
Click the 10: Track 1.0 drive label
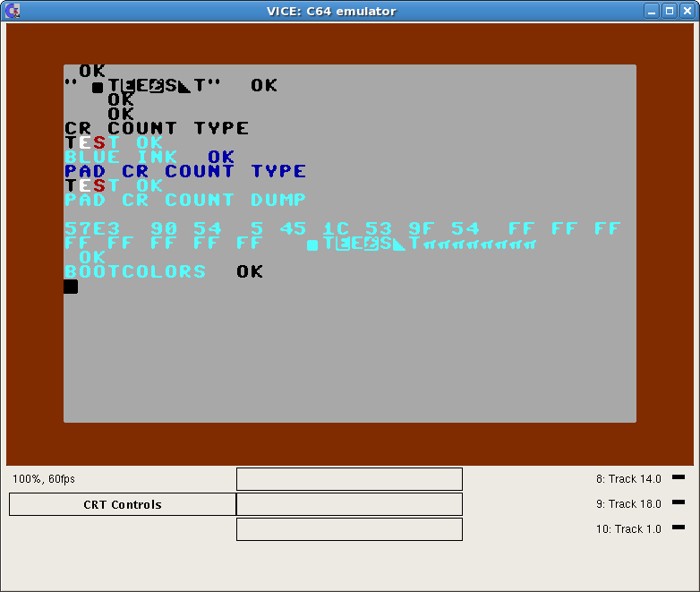point(628,529)
